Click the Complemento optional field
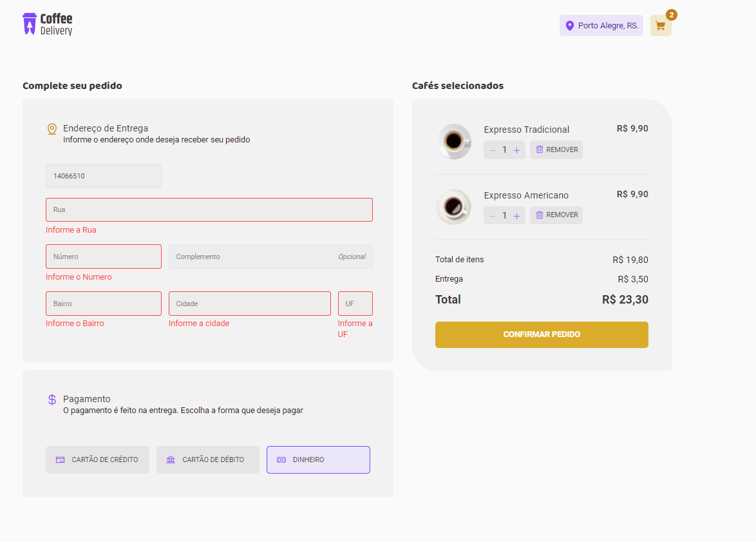 pos(270,256)
